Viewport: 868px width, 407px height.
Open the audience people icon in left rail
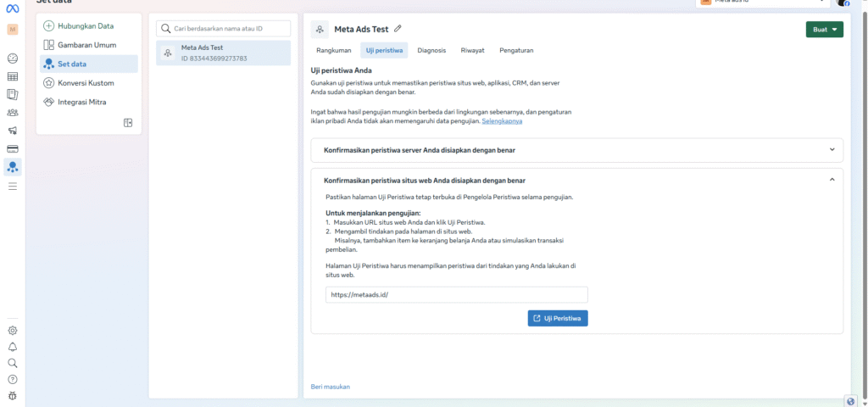coord(13,112)
